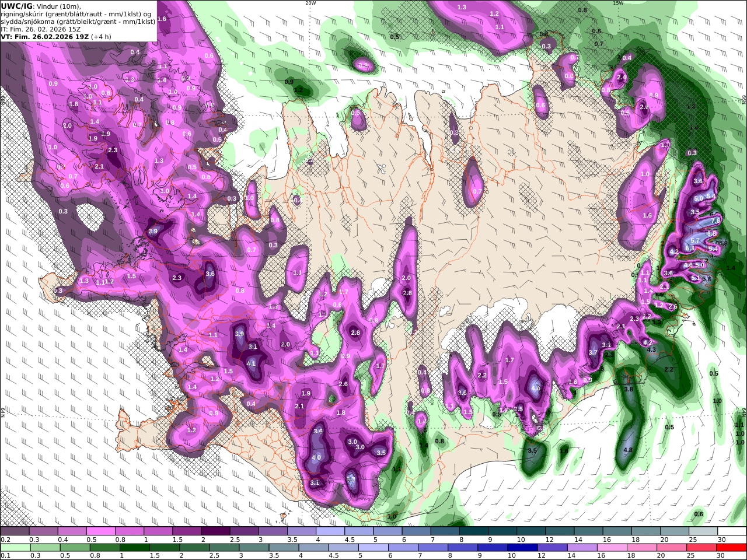Click the '15W' longitude label
Viewport: 747px width, 560px height.
pos(618,3)
